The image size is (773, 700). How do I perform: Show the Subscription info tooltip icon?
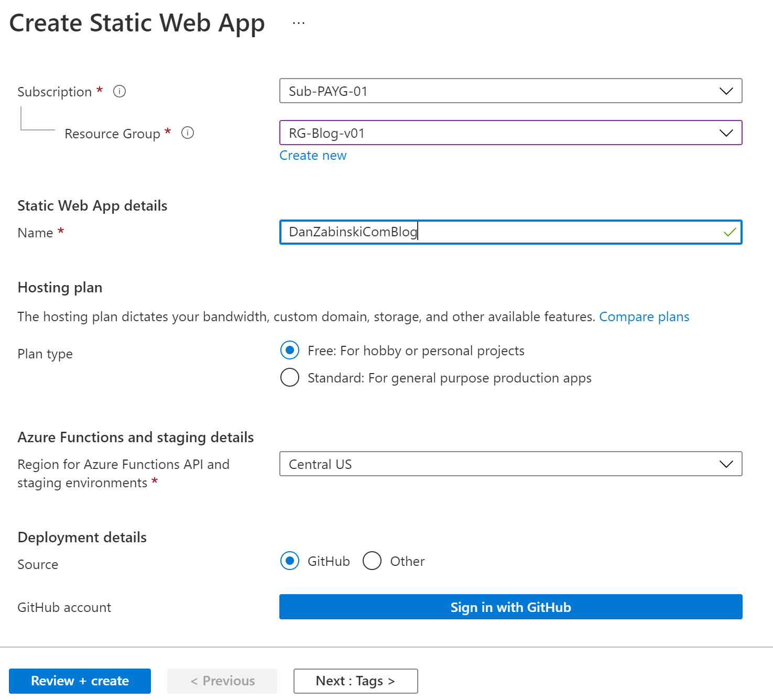click(119, 92)
